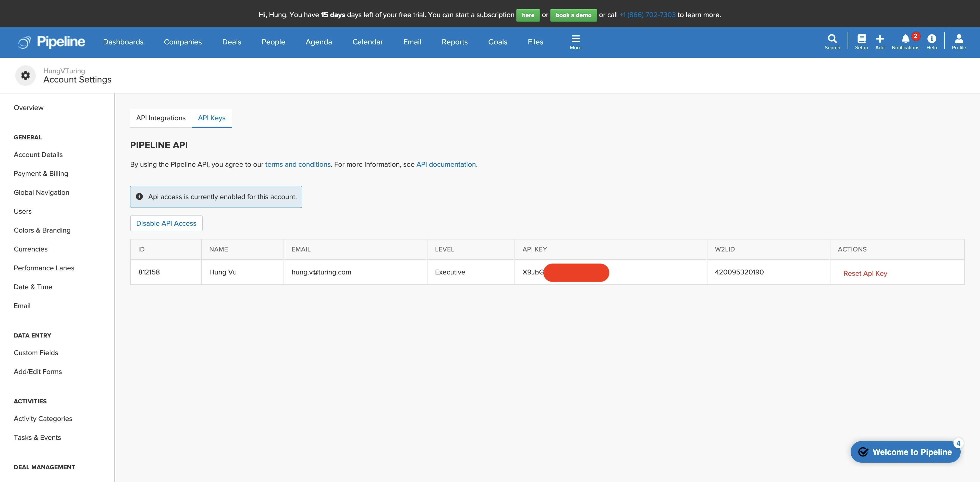
Task: Open Custom Fields settings
Action: (36, 353)
